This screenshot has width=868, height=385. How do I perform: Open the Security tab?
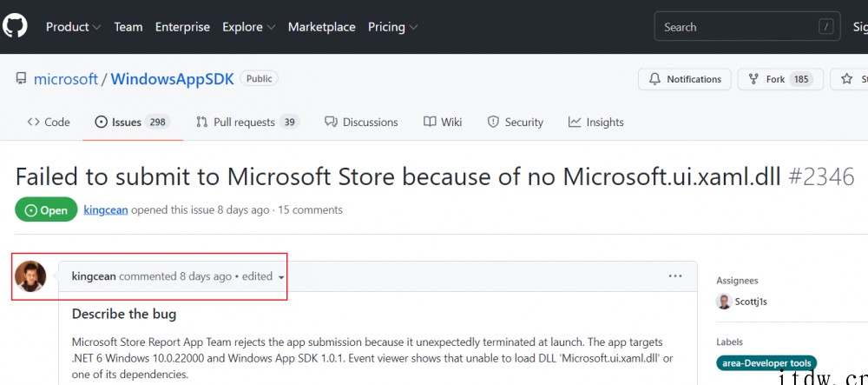pyautogui.click(x=515, y=122)
